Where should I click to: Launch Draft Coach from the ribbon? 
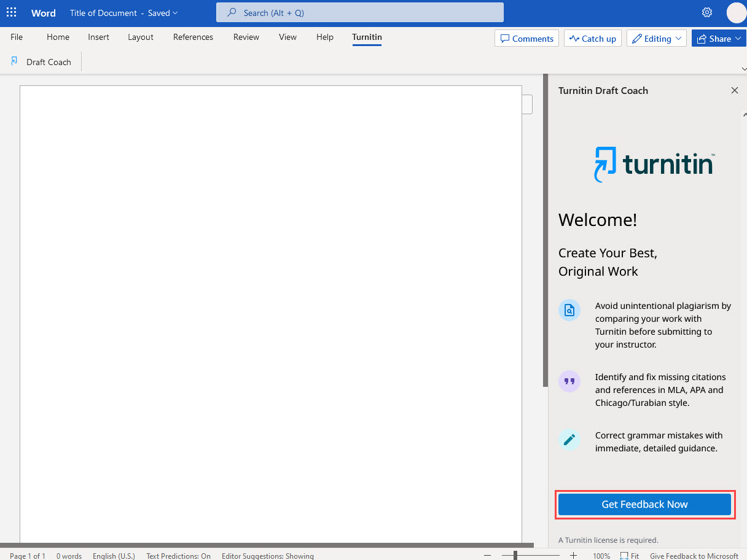point(41,62)
